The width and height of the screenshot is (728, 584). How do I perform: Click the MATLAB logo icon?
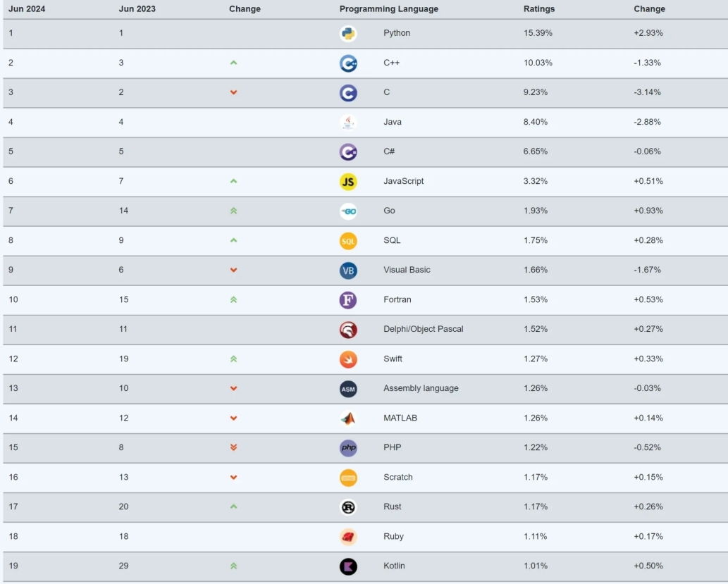(x=347, y=418)
